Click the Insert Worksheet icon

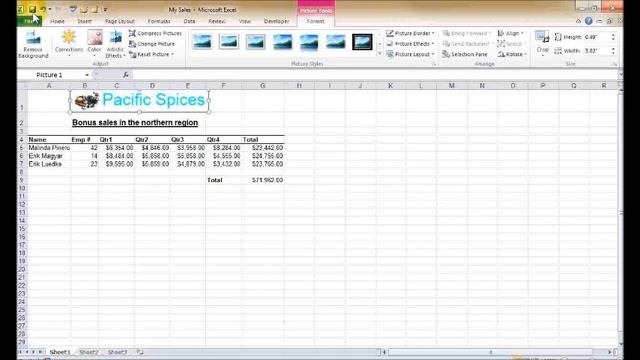[x=140, y=352]
